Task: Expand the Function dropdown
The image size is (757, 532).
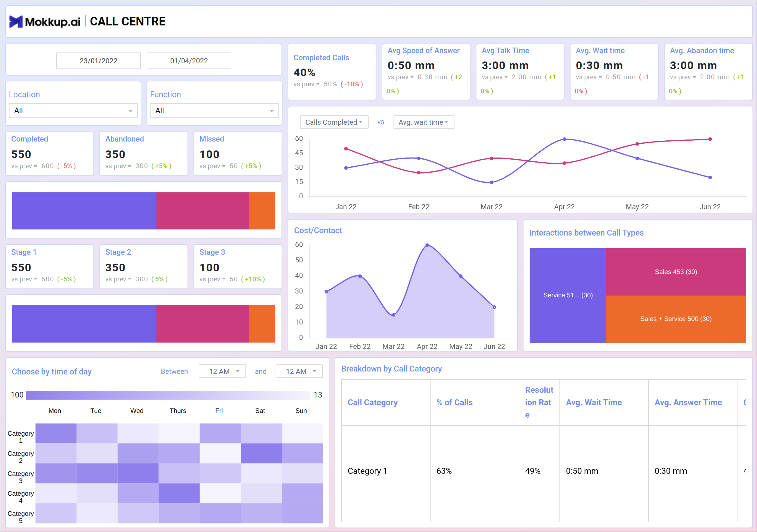Action: point(214,111)
